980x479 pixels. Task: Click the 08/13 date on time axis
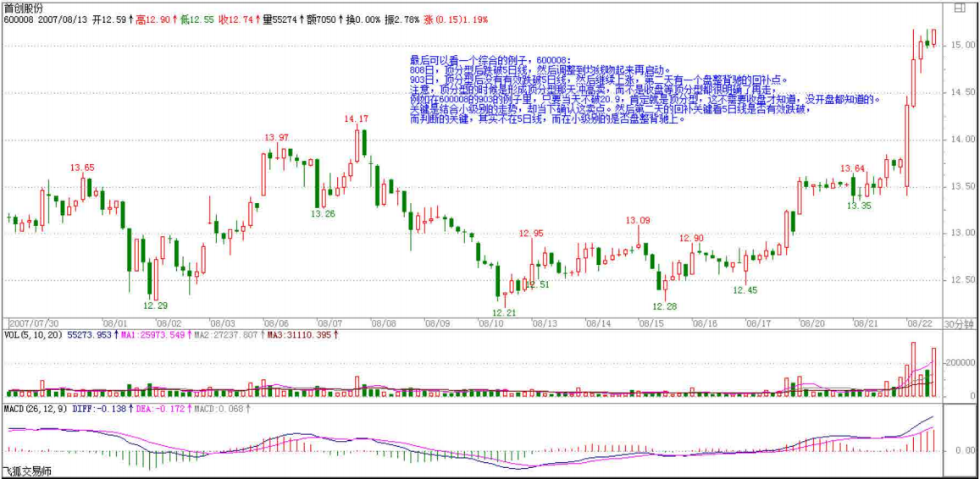point(544,323)
